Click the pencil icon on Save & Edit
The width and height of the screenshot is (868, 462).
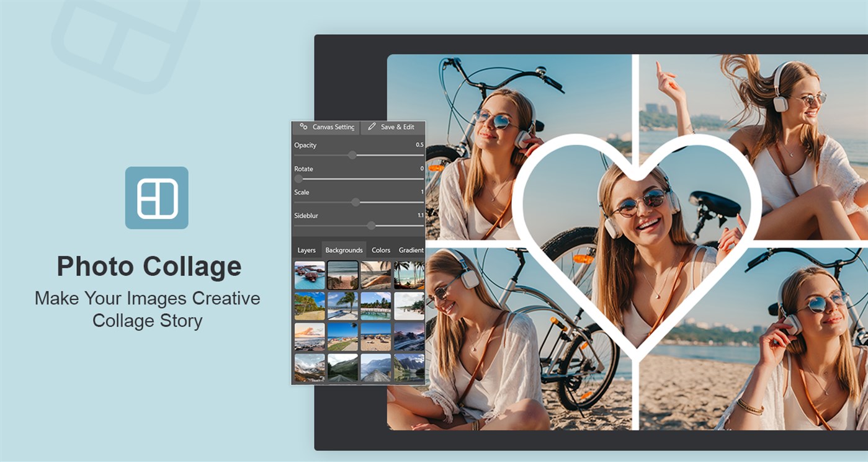point(370,128)
